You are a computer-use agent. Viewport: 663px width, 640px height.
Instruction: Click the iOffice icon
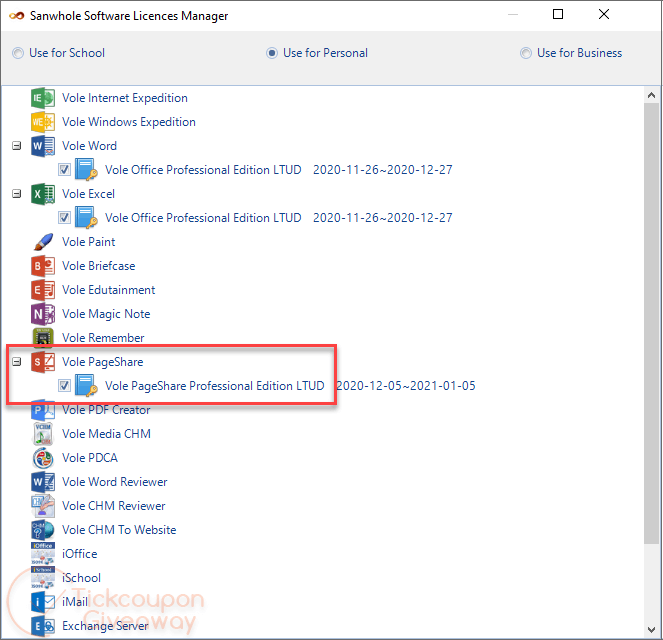[43, 554]
